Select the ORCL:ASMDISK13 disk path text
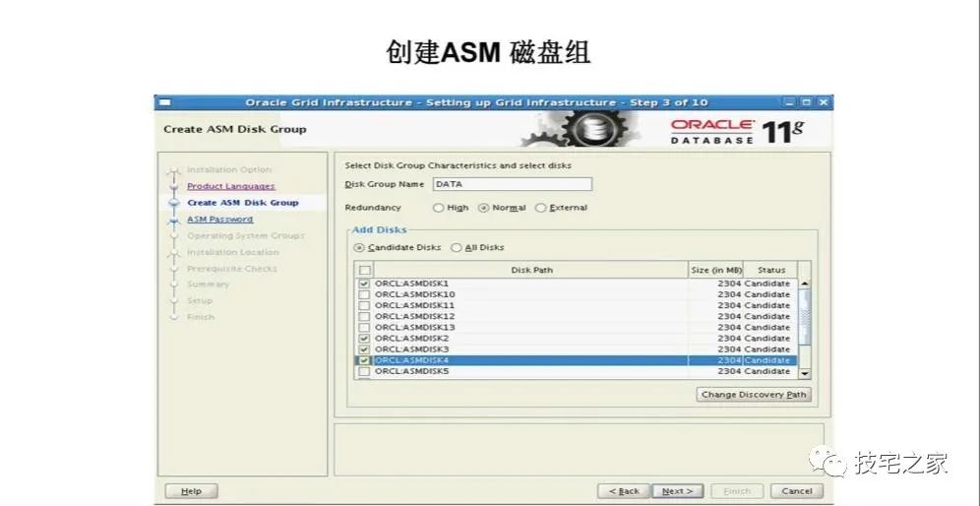 [415, 328]
